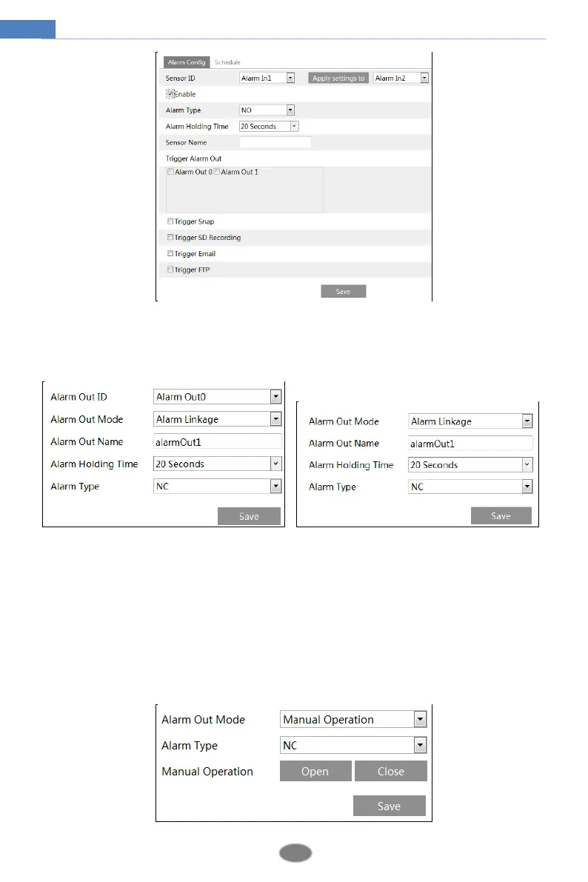Image resolution: width=588 pixels, height=882 pixels.
Task: Open the top Alarm Holding Time dropdown
Action: pyautogui.click(x=268, y=127)
